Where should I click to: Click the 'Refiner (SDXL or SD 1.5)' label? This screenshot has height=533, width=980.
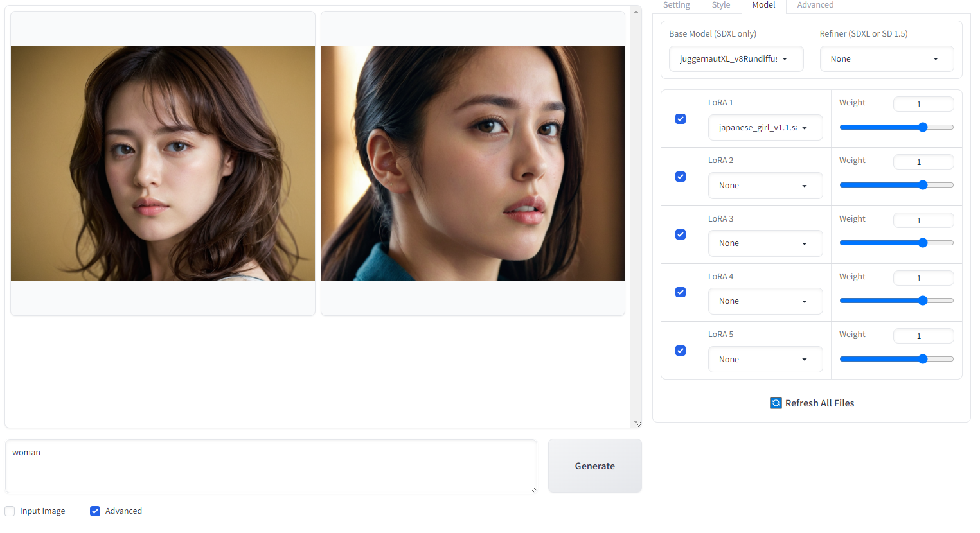[864, 33]
